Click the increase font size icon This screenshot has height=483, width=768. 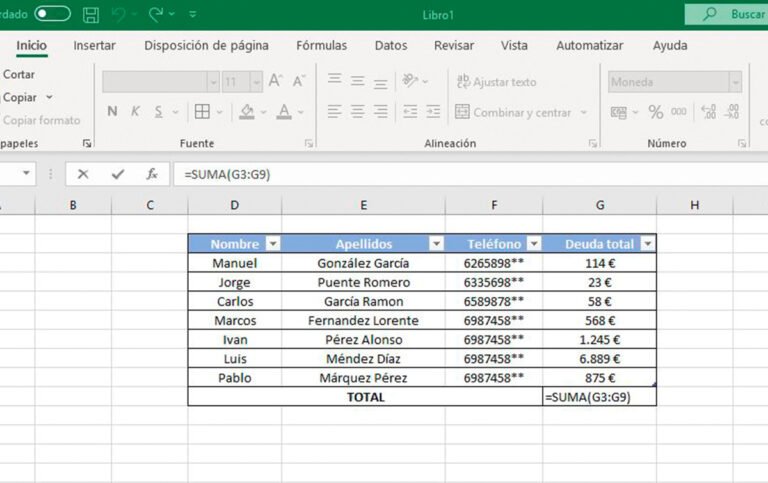point(275,81)
